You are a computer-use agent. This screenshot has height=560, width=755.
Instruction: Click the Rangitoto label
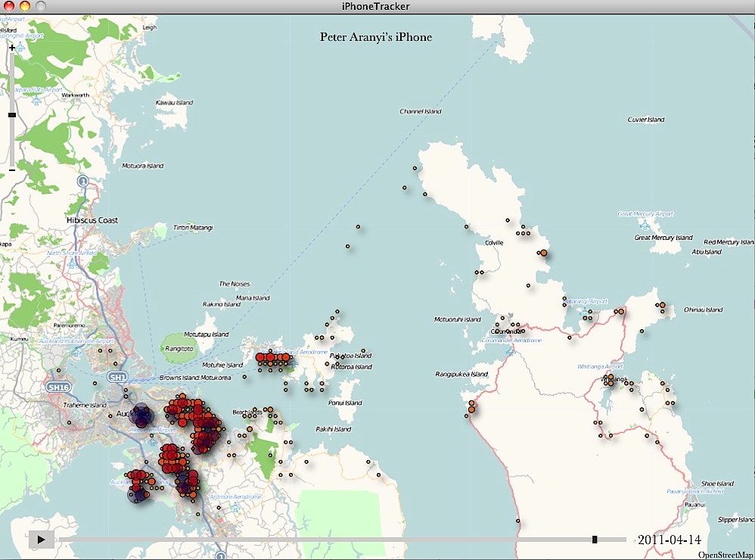pos(179,349)
